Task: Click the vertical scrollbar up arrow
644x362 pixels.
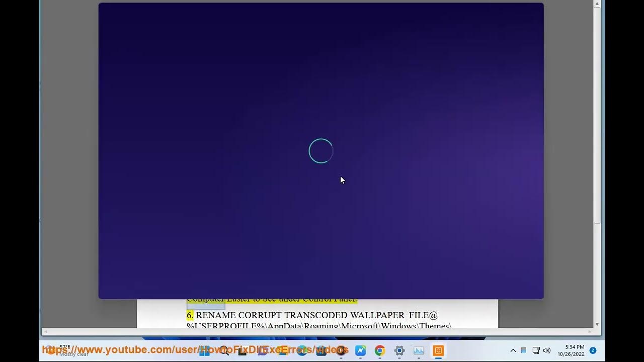Action: pyautogui.click(x=597, y=4)
